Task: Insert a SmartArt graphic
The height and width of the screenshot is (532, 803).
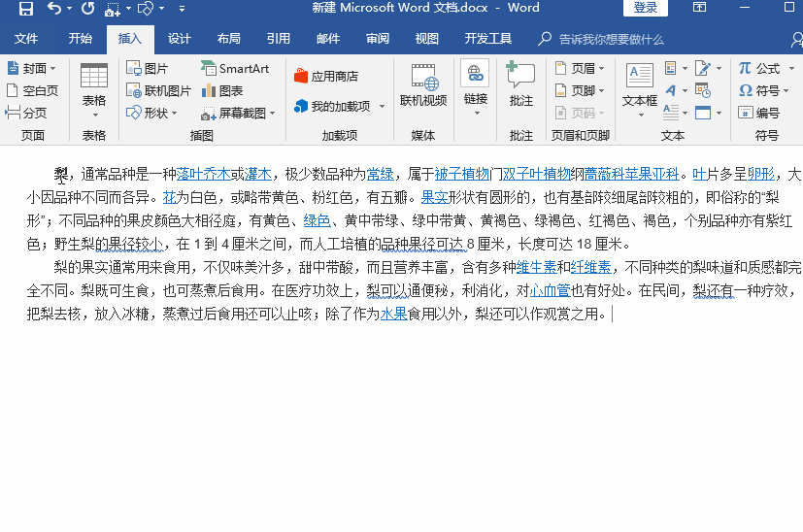Action: [x=235, y=68]
